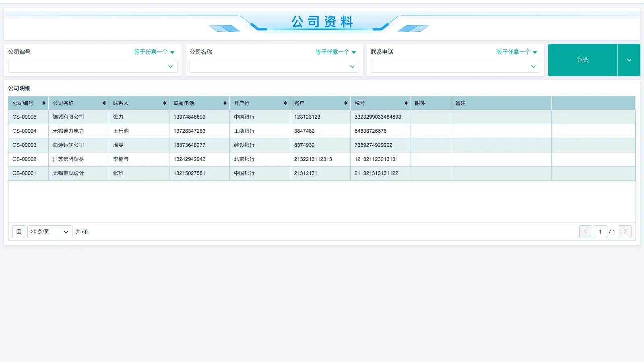Expand the 公司名称 filter value dropdown box
644x362 pixels.
click(274, 66)
